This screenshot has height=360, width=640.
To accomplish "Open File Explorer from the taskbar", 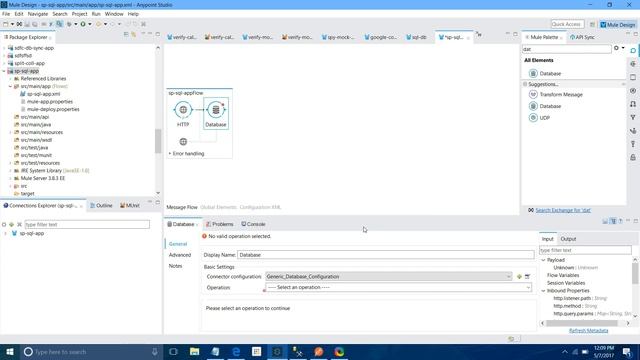I will click(194, 352).
